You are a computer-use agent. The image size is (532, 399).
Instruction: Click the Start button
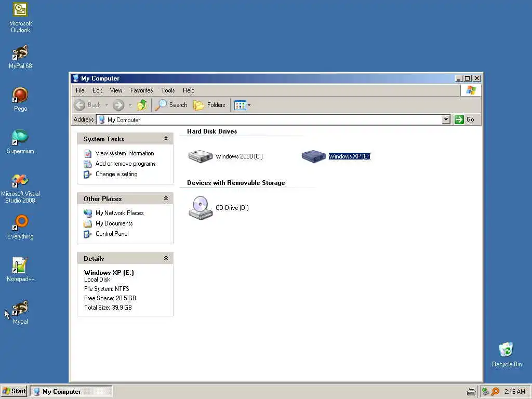tap(14, 391)
